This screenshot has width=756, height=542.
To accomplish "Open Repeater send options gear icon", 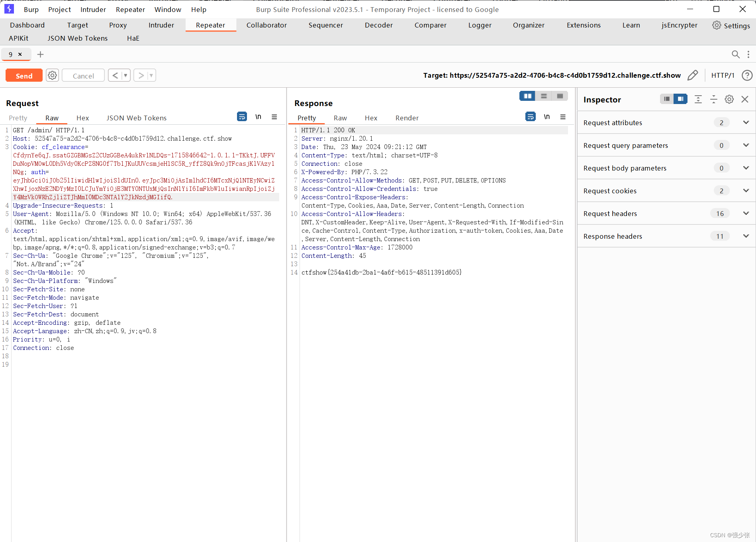I will [x=52, y=75].
